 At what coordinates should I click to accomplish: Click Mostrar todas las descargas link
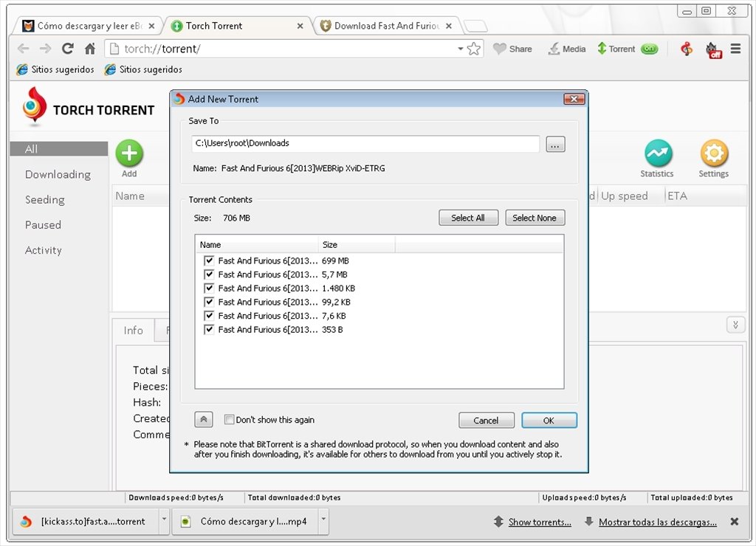(x=658, y=522)
